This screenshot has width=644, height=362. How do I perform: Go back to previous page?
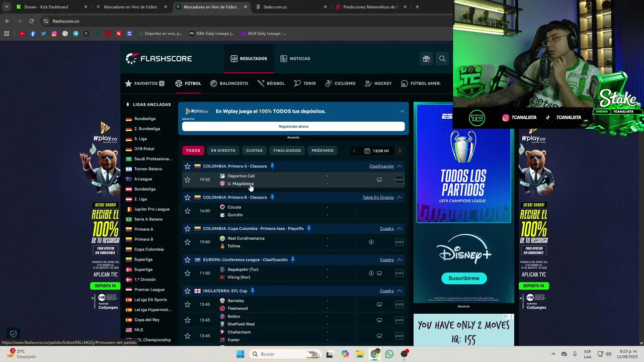coord(7,21)
